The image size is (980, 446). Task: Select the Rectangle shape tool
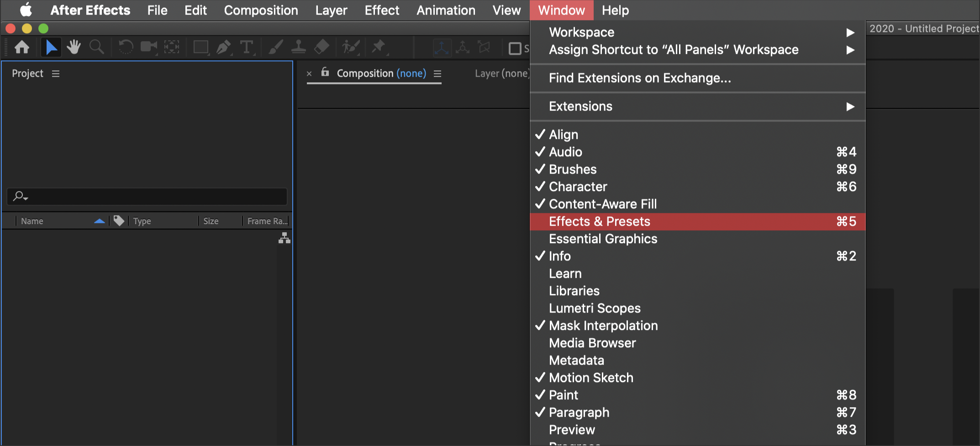coord(201,47)
